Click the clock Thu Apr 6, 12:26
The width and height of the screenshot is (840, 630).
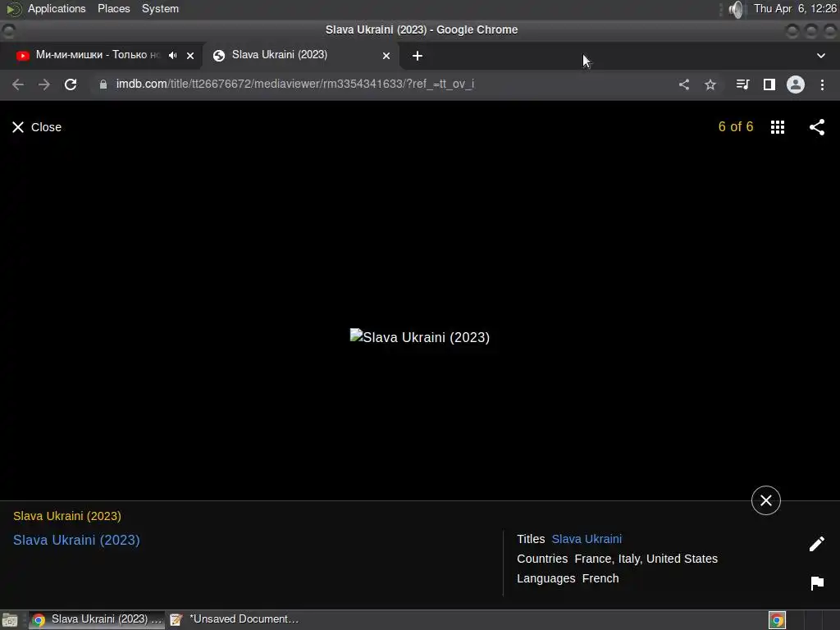[795, 8]
